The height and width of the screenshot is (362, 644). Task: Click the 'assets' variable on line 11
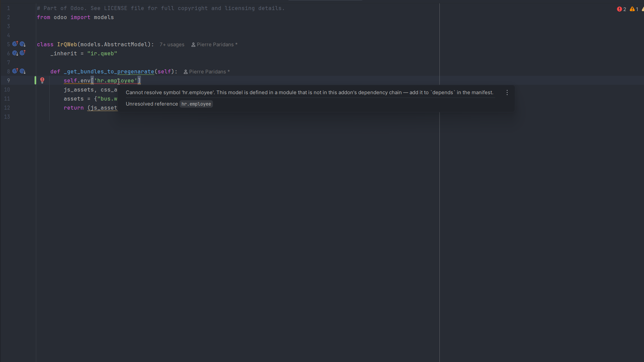pyautogui.click(x=74, y=99)
